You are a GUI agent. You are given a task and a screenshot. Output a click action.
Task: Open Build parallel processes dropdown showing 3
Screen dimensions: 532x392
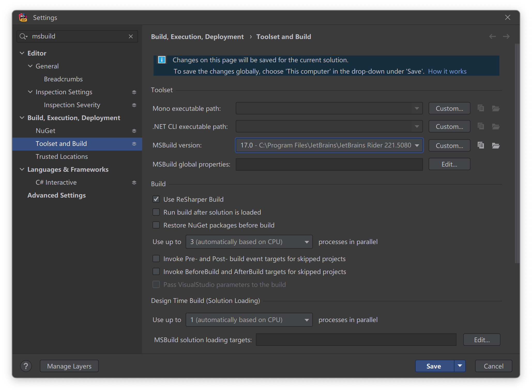pyautogui.click(x=249, y=242)
